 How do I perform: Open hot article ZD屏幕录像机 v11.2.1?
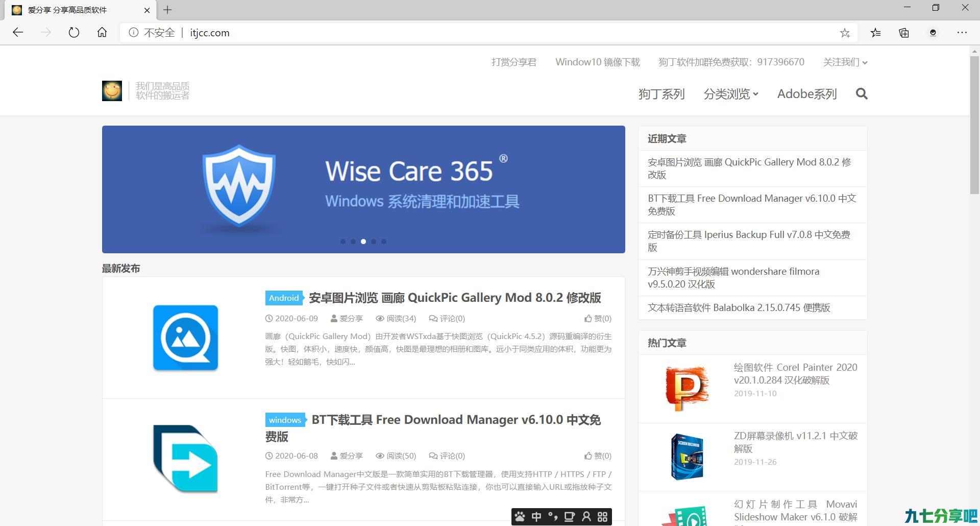click(796, 442)
